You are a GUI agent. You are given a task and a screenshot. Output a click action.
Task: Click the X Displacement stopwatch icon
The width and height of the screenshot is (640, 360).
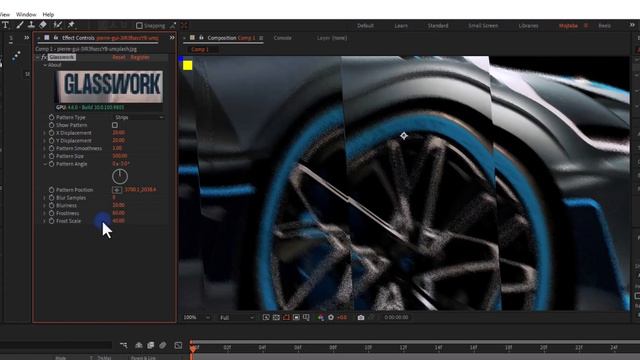click(x=51, y=133)
